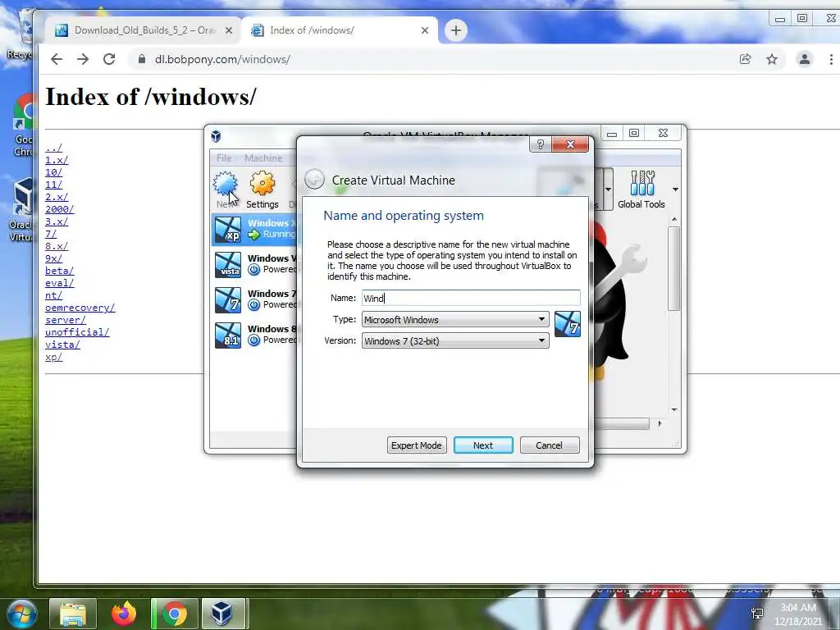Switch to Chrome on the taskbar
Viewport: 840px width, 630px height.
(x=175, y=614)
